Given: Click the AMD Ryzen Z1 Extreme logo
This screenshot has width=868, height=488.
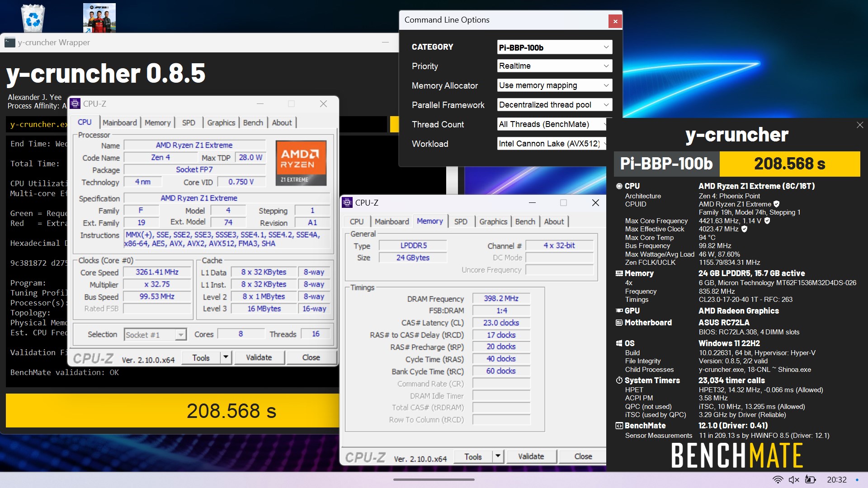Looking at the screenshot, I should (x=301, y=163).
